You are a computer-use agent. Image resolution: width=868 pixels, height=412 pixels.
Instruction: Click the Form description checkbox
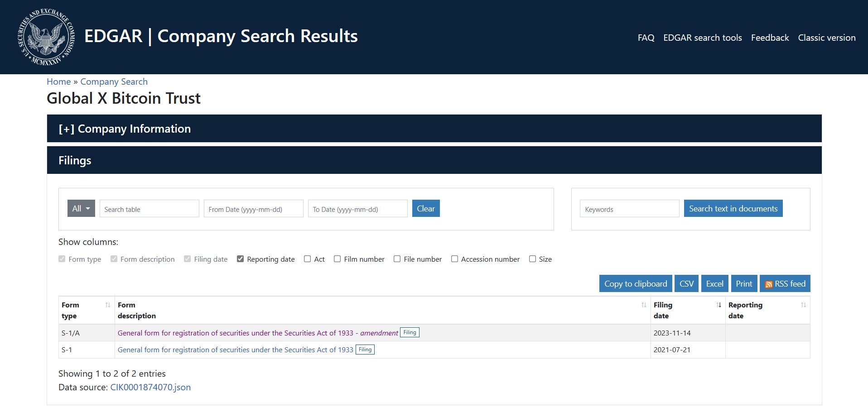tap(114, 259)
